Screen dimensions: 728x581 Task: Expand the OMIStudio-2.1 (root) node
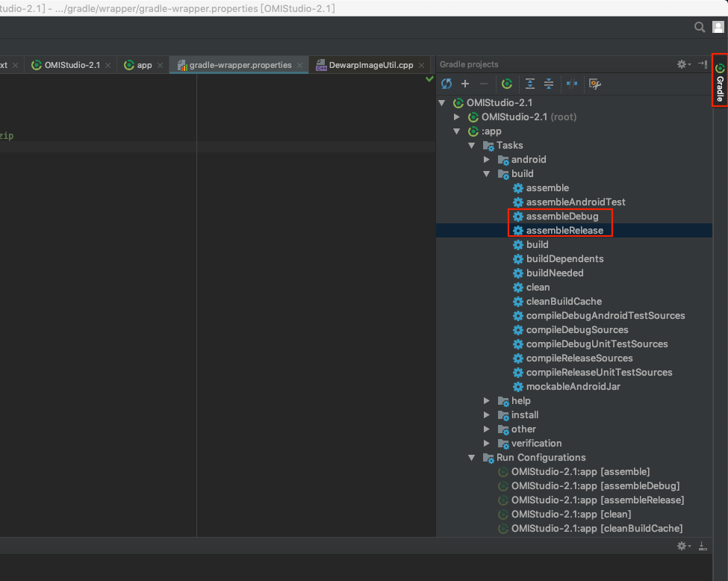(457, 117)
